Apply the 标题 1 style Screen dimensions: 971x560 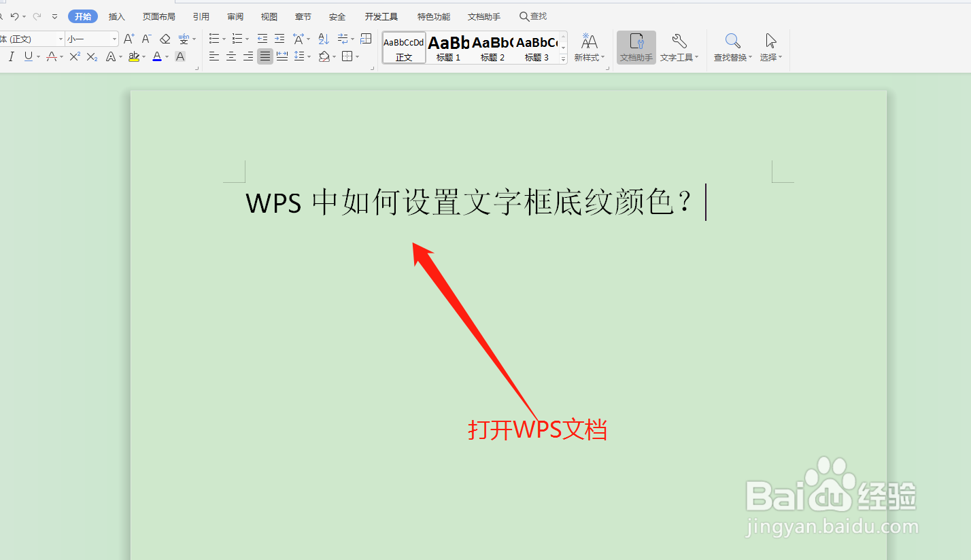449,48
